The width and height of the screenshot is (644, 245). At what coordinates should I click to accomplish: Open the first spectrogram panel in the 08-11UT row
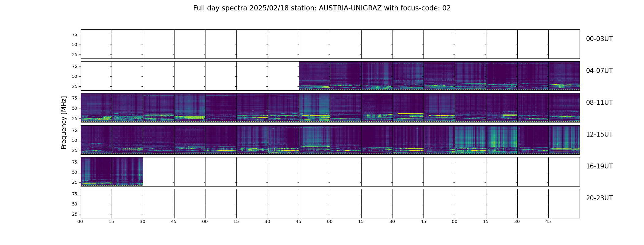[x=96, y=108]
